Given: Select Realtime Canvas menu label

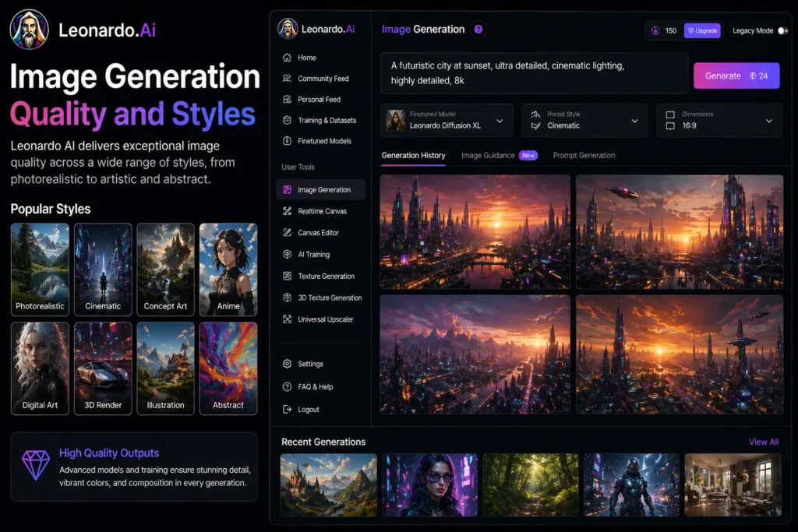Looking at the screenshot, I should click(x=322, y=211).
